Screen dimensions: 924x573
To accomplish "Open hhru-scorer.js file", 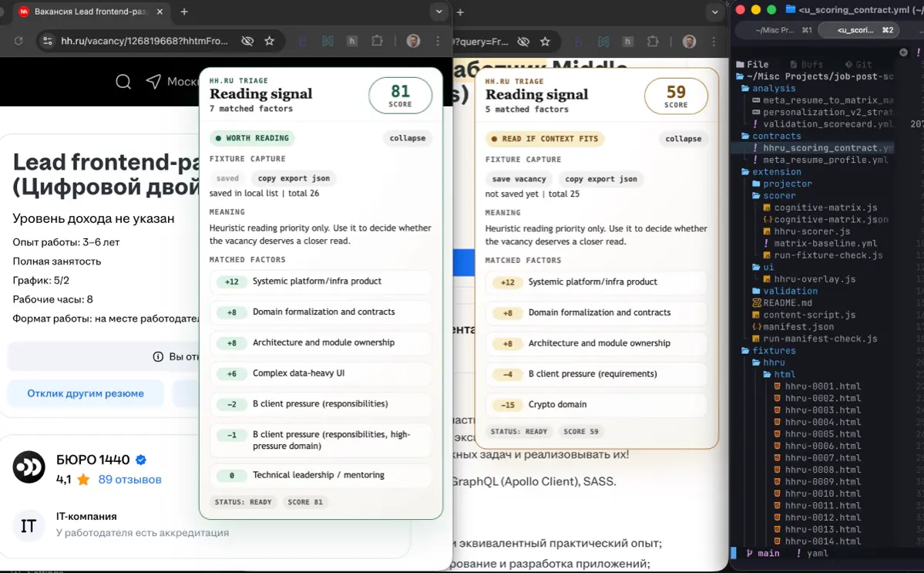I will pyautogui.click(x=807, y=231).
